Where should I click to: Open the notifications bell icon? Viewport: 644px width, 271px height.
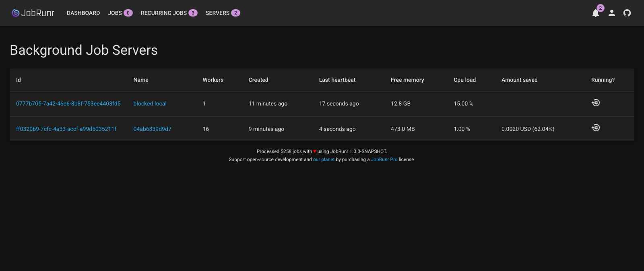[x=596, y=13]
